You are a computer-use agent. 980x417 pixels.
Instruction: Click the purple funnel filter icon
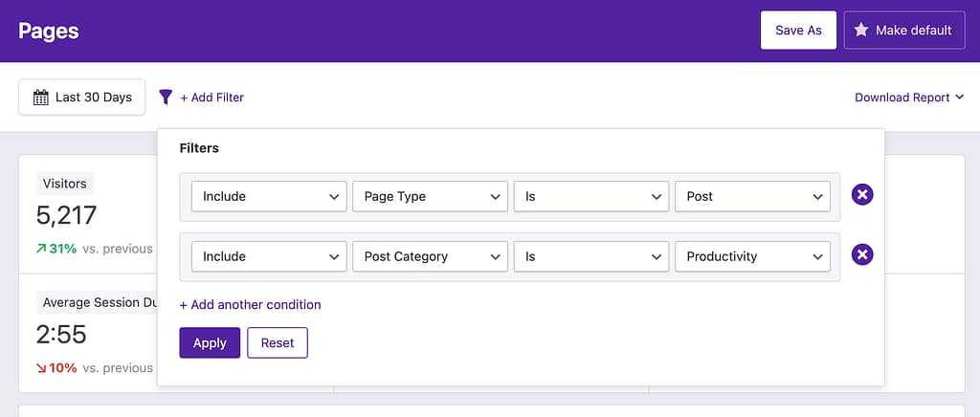[166, 97]
